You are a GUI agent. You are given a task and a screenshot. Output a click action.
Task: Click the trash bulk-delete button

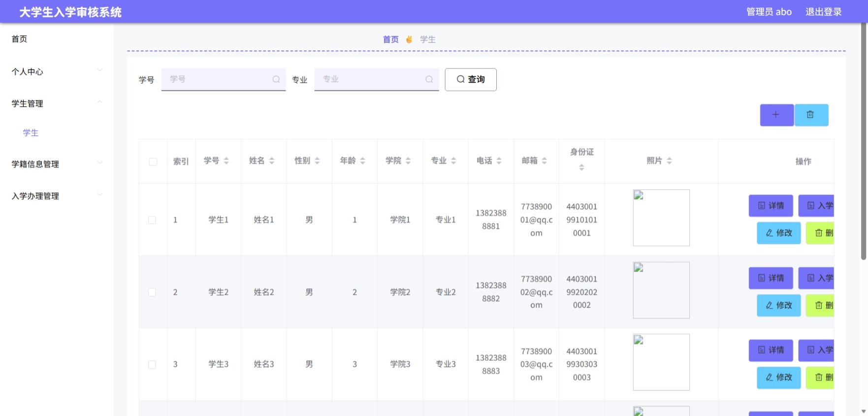pyautogui.click(x=811, y=115)
